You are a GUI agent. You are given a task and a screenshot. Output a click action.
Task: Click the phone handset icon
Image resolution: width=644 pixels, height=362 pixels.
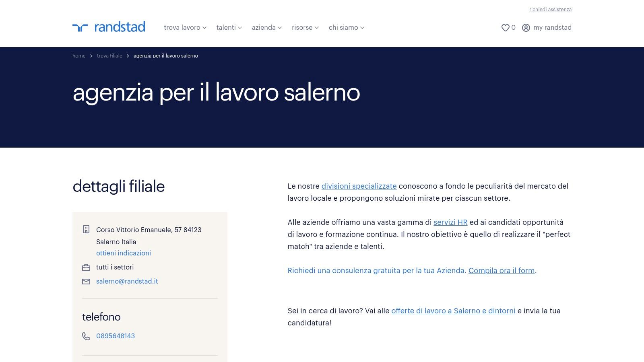[x=86, y=336]
